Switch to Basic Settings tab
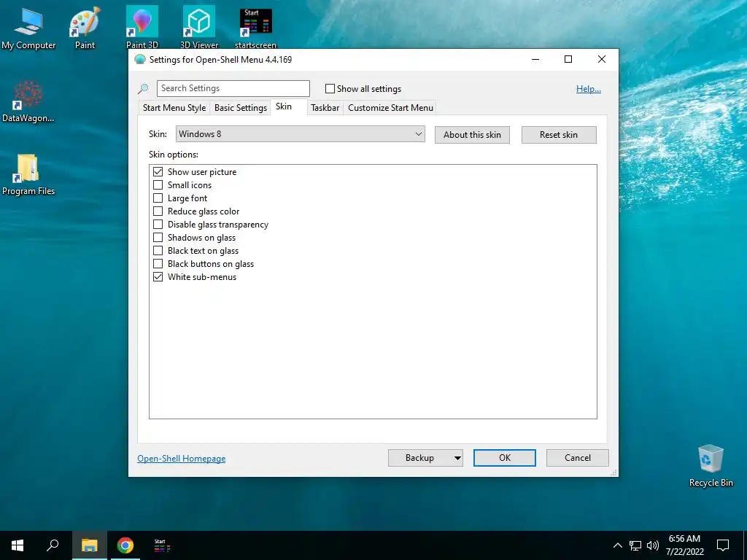Screen dimensions: 747x560 [241, 108]
